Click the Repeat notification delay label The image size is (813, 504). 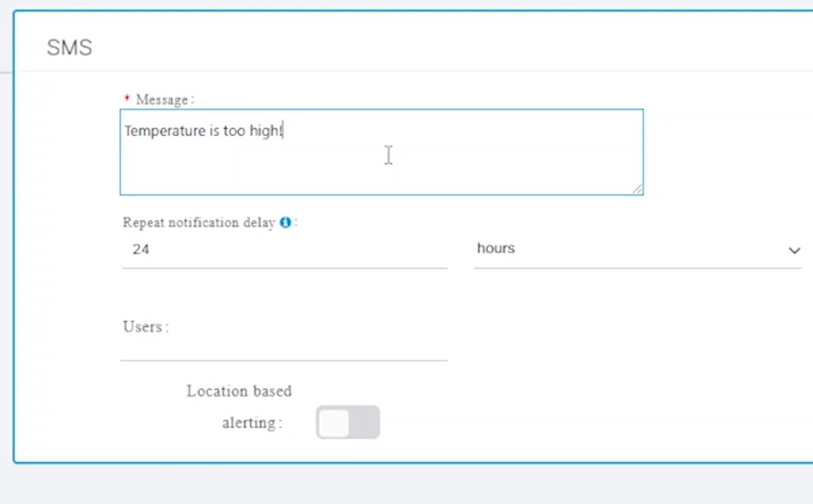(x=198, y=222)
